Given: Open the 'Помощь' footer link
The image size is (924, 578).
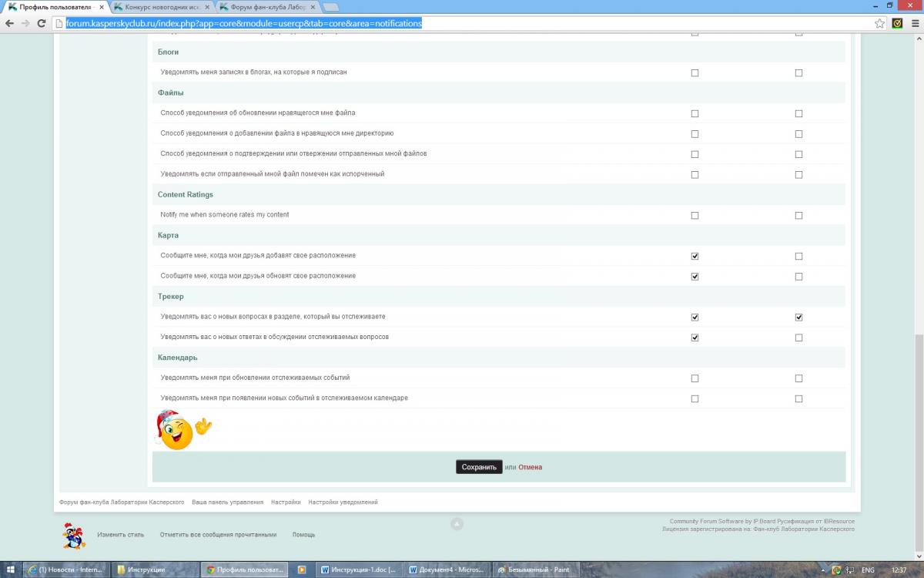Looking at the screenshot, I should coord(303,535).
